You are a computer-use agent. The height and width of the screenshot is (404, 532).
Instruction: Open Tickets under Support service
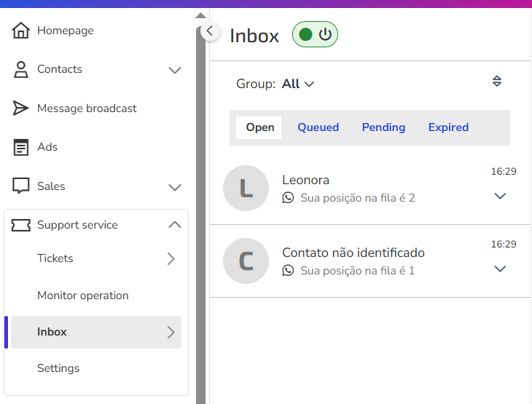click(55, 258)
